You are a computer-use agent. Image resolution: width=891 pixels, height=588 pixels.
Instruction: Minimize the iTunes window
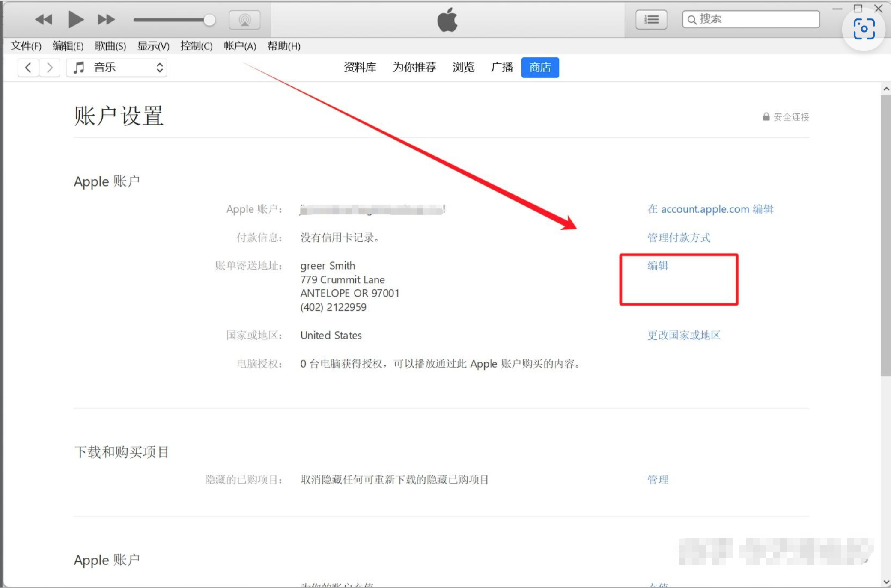(837, 9)
